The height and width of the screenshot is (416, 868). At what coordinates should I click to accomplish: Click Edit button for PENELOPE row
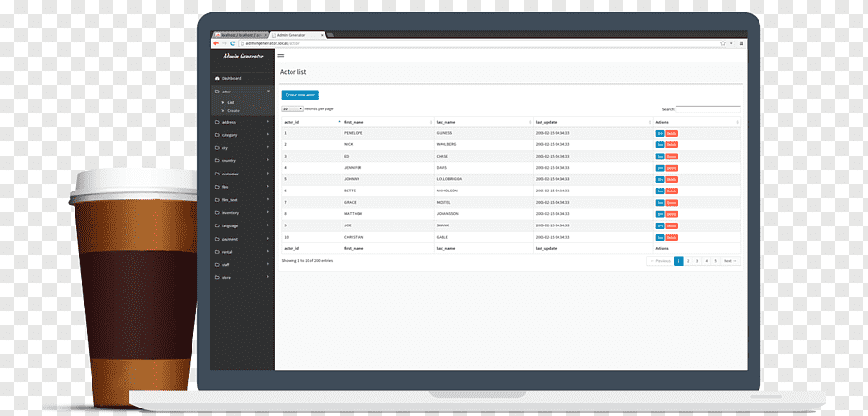coord(659,133)
